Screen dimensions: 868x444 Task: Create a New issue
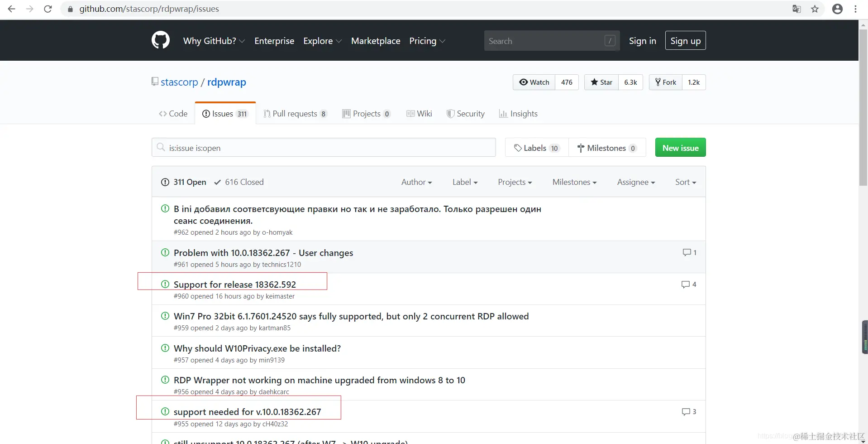681,148
